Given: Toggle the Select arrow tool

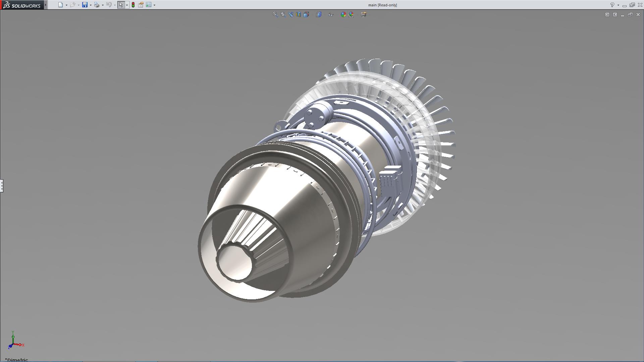Looking at the screenshot, I should [x=121, y=5].
